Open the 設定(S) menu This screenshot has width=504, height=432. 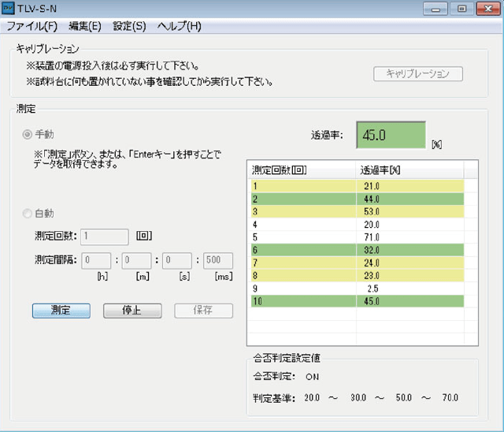(x=129, y=26)
